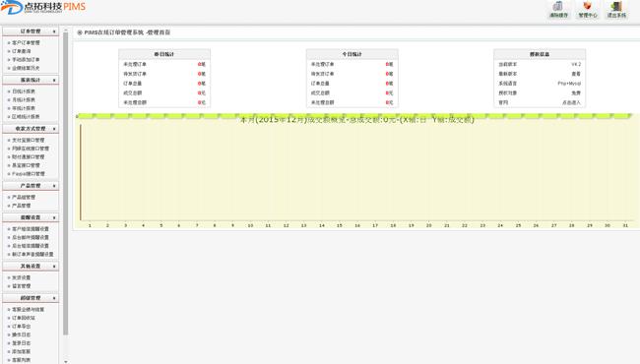
Task: Collapse the 订单管理 sidebar section
Action: 31,31
